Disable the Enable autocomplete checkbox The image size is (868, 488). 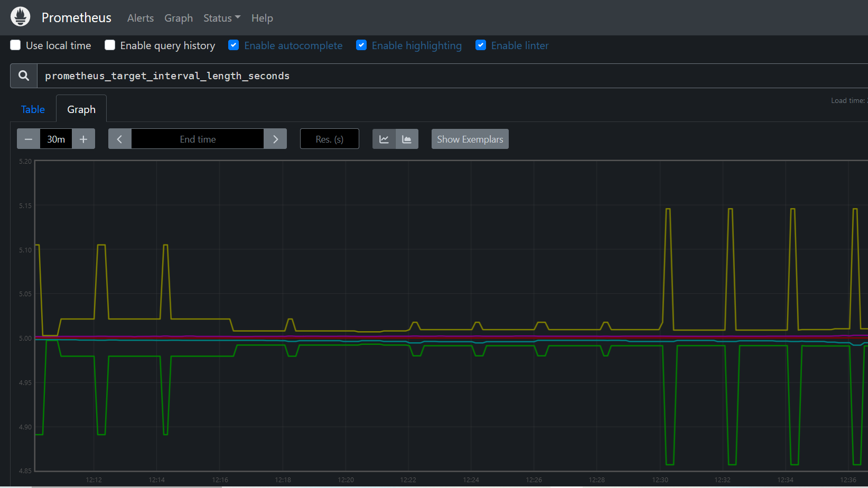(234, 45)
